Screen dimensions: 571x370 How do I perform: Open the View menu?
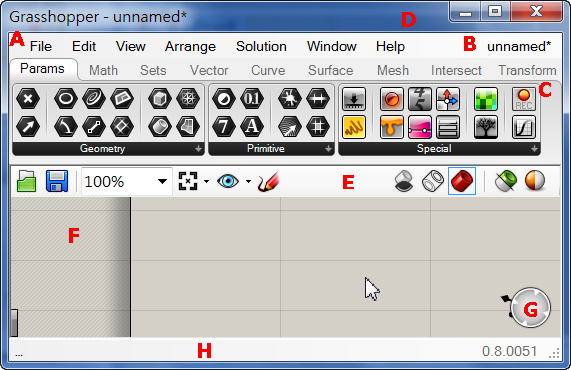click(x=130, y=47)
